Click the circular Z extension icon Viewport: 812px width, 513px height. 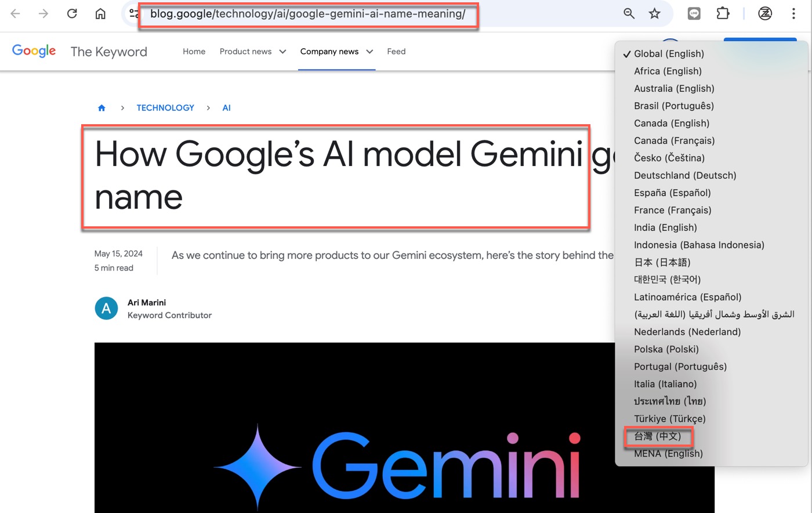click(765, 13)
